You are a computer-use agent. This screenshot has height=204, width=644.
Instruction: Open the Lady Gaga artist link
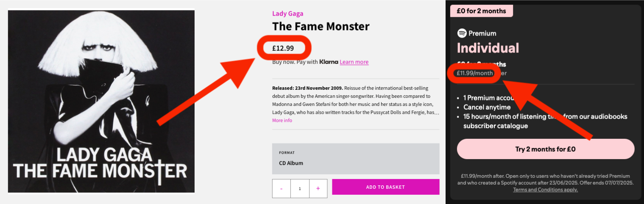[287, 14]
